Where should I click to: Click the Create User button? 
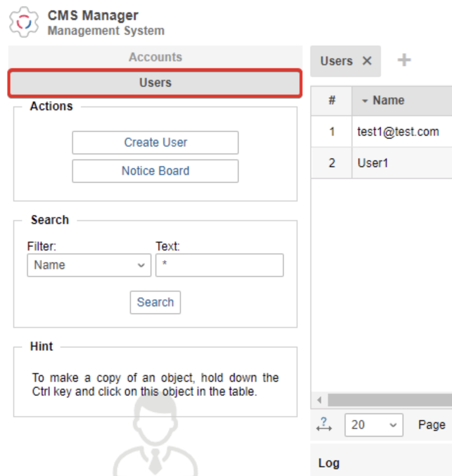pos(155,142)
